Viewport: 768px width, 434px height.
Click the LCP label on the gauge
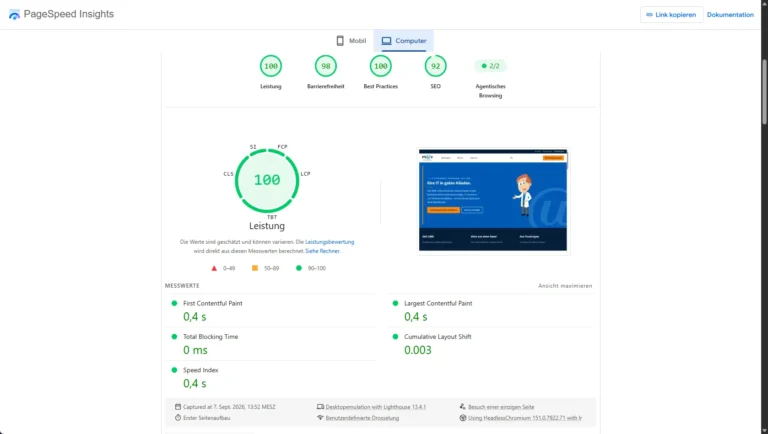(305, 174)
